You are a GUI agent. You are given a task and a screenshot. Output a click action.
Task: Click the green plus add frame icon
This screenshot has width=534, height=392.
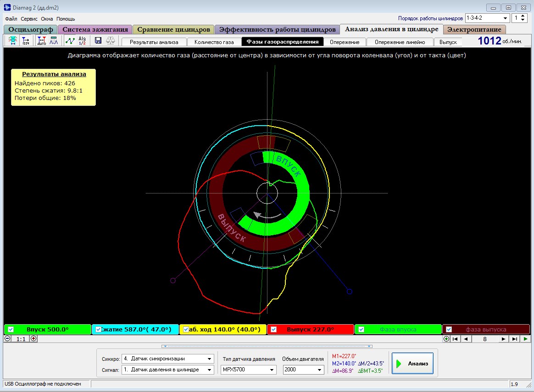click(x=446, y=339)
